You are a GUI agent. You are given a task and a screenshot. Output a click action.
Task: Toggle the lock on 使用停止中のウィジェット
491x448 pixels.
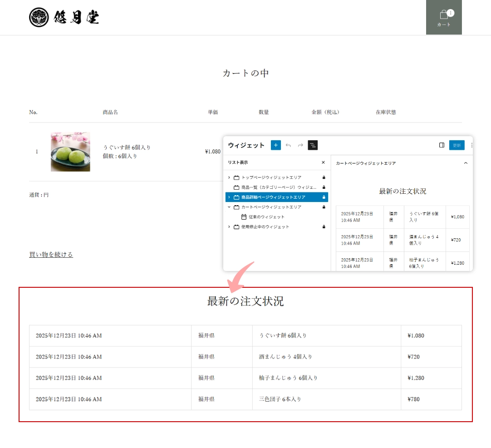tap(323, 226)
